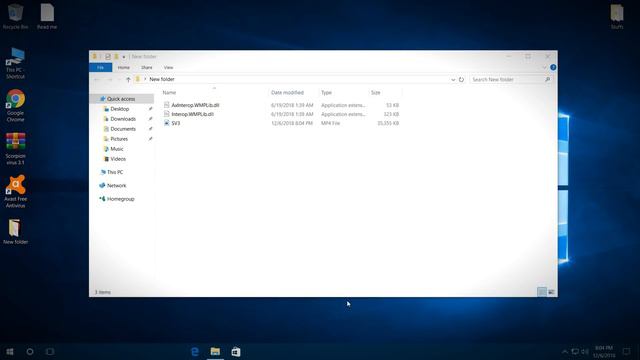
Task: Refresh the New folder view
Action: pos(461,79)
